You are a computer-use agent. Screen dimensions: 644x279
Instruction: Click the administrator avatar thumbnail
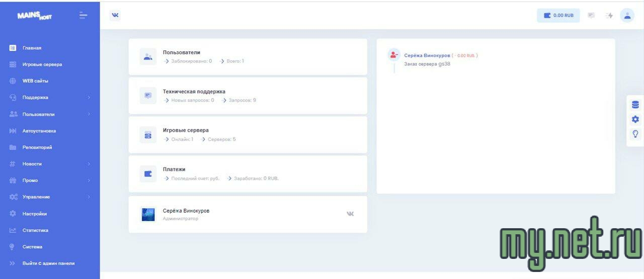[x=148, y=215]
